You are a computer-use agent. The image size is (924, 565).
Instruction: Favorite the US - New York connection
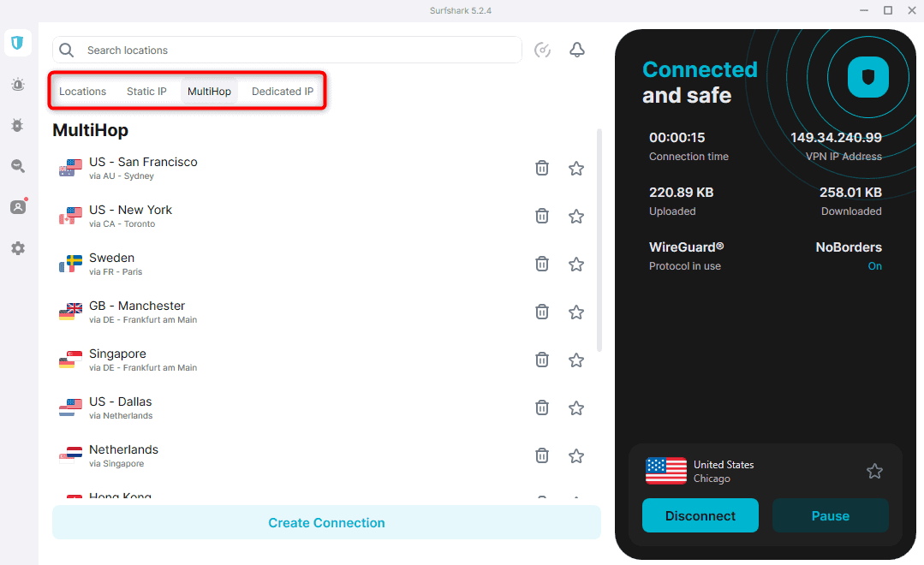pos(576,217)
